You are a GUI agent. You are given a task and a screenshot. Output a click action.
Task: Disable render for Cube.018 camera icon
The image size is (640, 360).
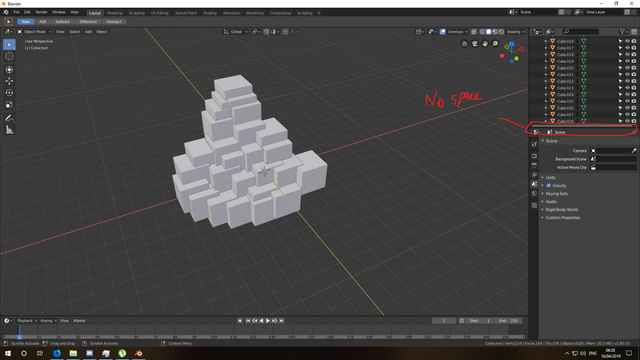[x=634, y=55]
